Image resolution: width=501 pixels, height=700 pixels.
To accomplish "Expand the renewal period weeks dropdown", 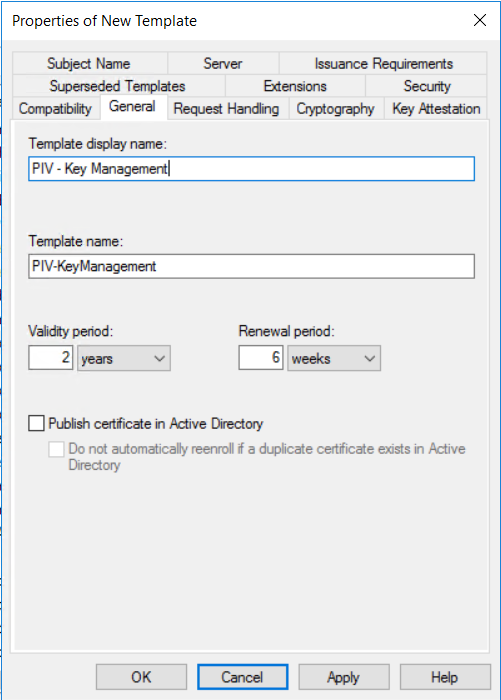I will click(334, 358).
